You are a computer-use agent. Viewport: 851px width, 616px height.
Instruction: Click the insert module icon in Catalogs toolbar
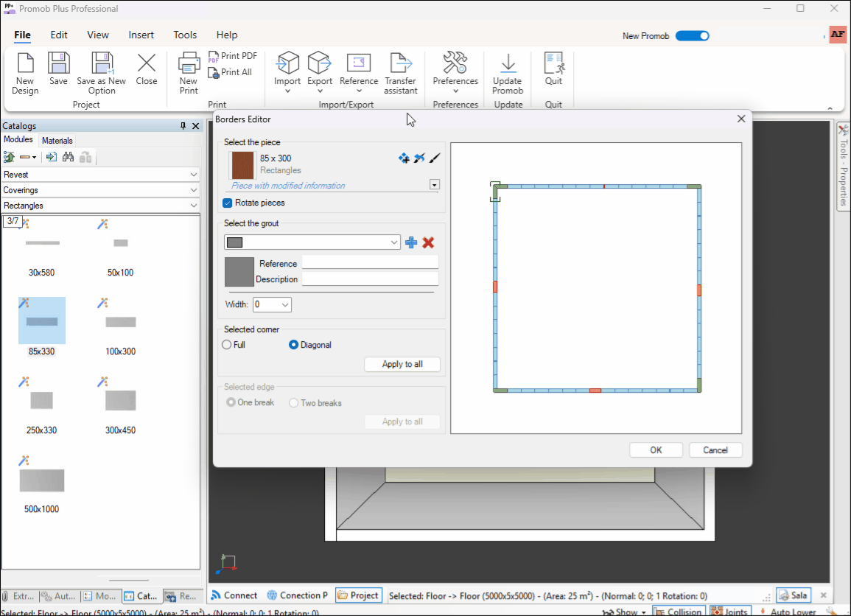coord(51,158)
